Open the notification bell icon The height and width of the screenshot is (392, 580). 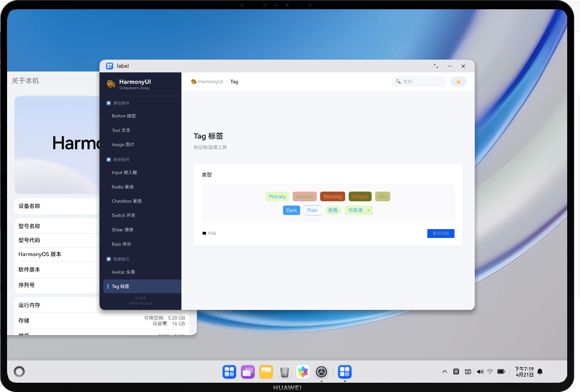click(x=540, y=372)
